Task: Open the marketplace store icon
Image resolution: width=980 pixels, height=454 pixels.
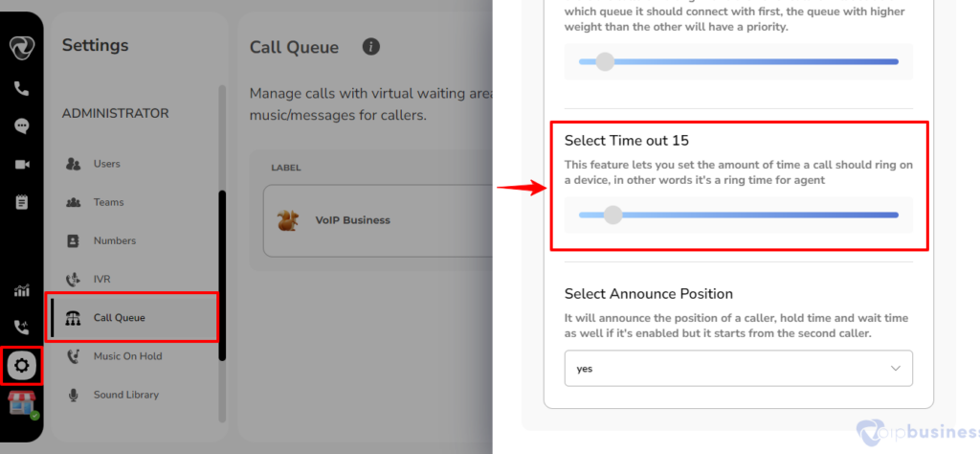Action: [x=22, y=403]
